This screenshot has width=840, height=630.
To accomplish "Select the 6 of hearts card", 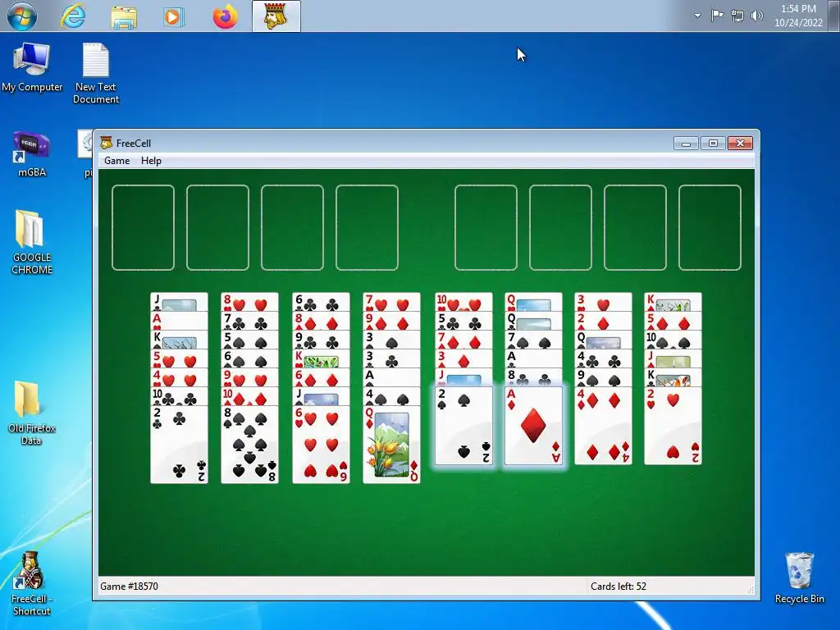I will click(321, 445).
